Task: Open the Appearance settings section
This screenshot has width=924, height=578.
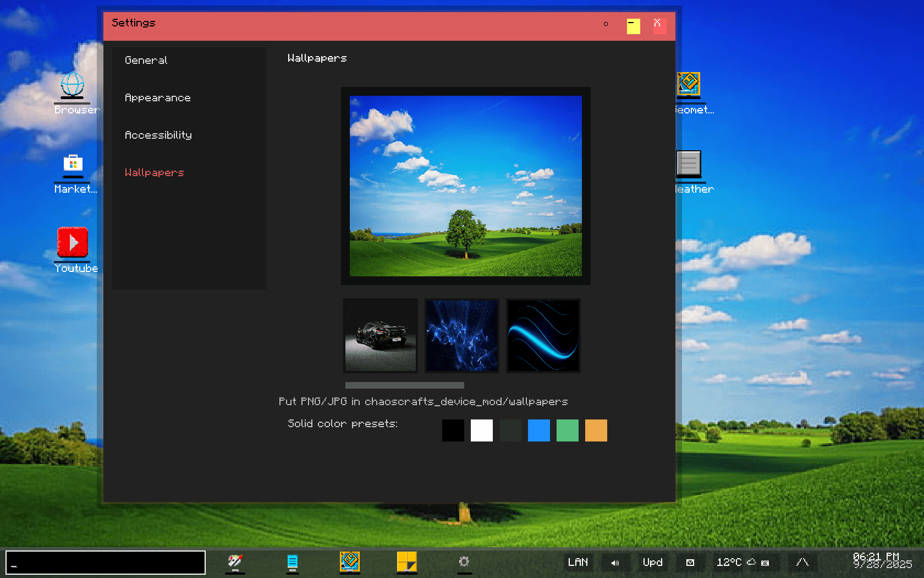Action: click(158, 98)
